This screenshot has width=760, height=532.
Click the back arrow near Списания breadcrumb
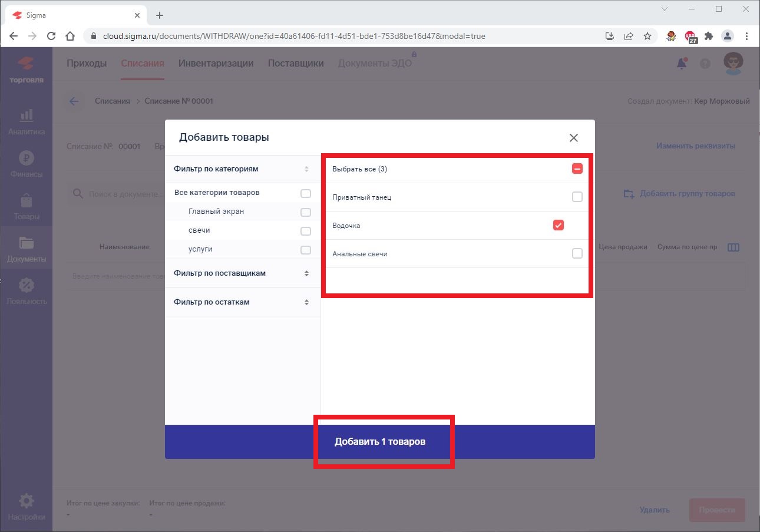click(x=74, y=101)
